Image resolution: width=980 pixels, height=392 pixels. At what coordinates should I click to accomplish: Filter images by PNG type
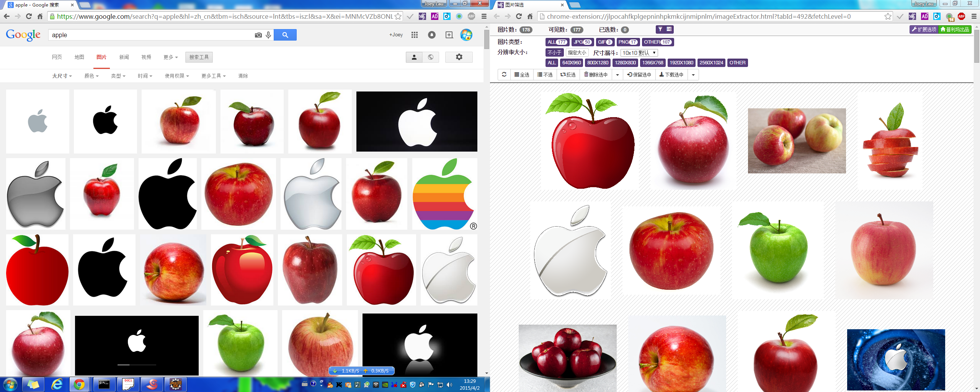pos(628,42)
